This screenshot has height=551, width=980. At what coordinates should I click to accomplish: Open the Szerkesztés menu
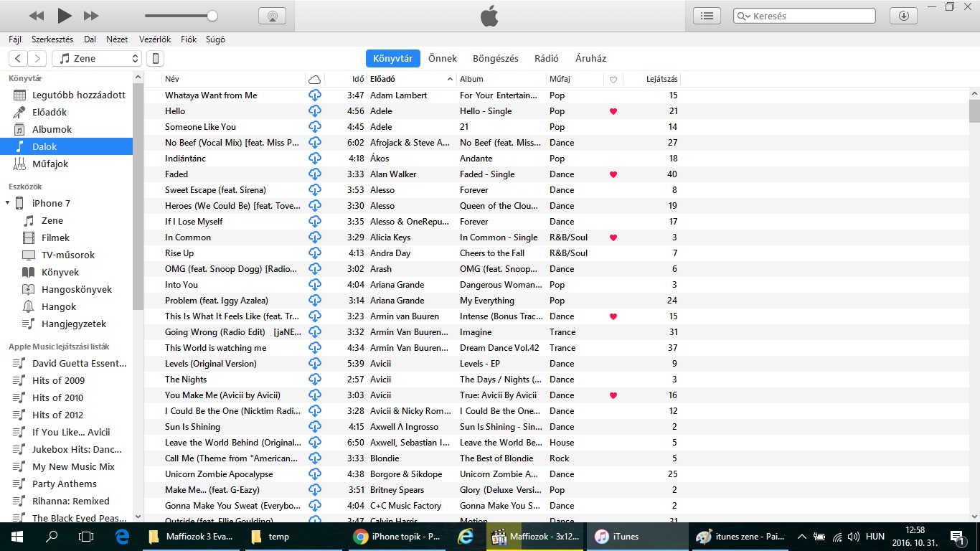(x=52, y=39)
